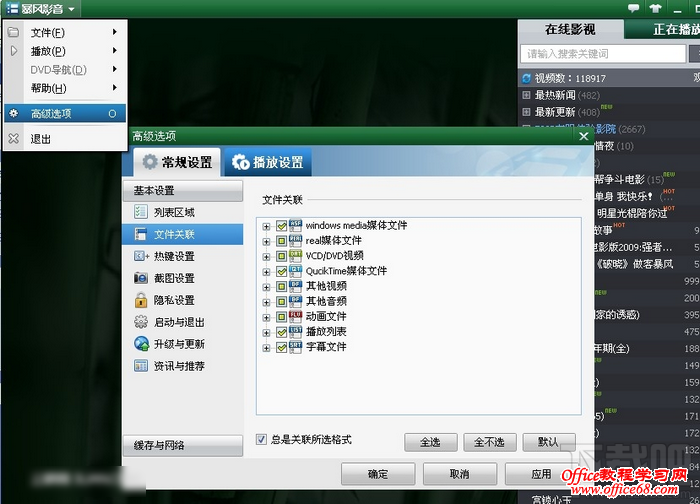The height and width of the screenshot is (504, 700).
Task: Click the gear icon beside 高级选项
Action: tap(14, 113)
